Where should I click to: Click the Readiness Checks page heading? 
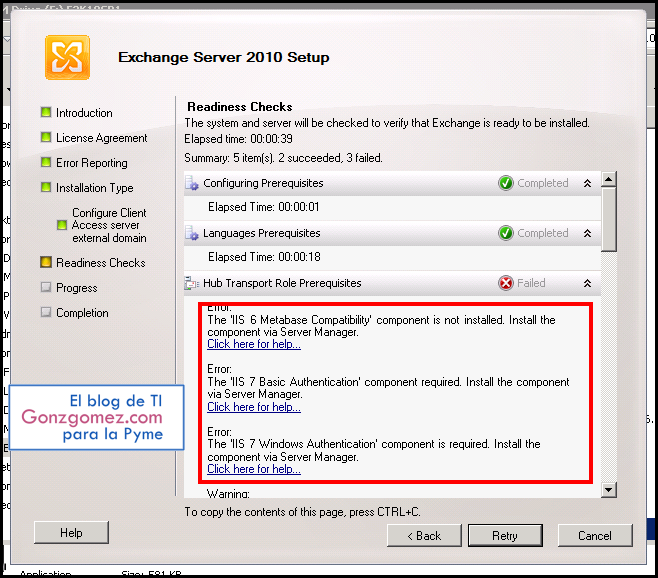(240, 107)
